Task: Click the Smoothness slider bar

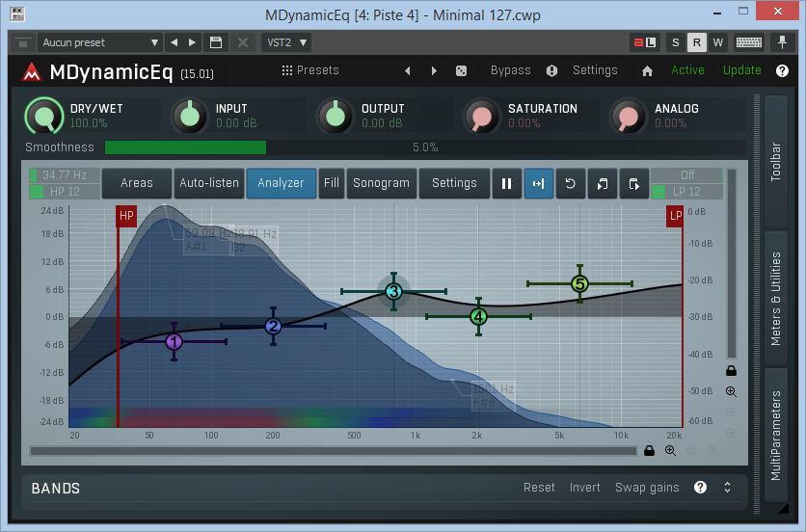Action: tap(425, 147)
